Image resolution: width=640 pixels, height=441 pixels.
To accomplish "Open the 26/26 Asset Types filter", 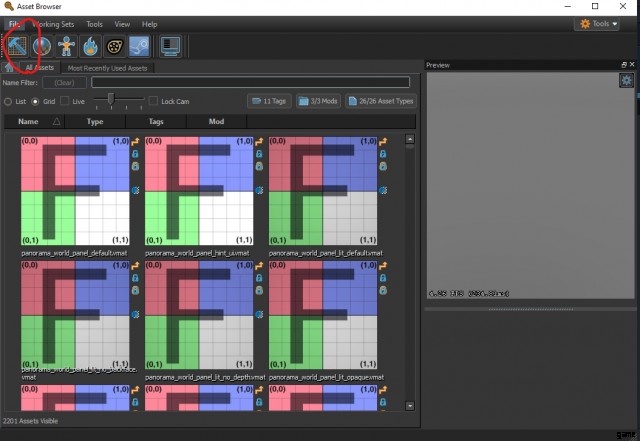I will [x=381, y=101].
